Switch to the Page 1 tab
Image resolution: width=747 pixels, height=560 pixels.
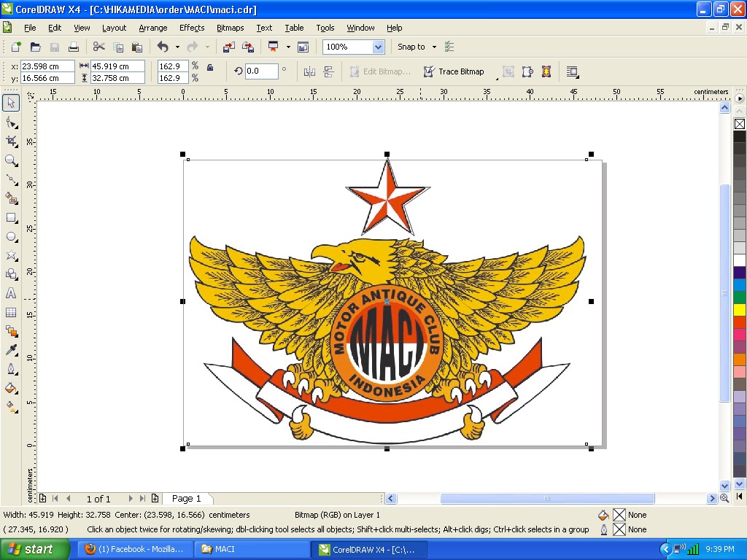pyautogui.click(x=186, y=498)
